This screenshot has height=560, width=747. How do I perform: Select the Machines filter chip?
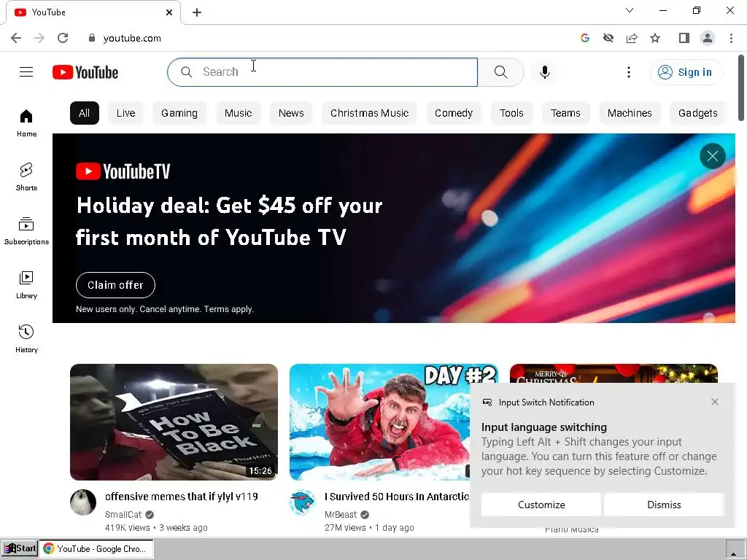[x=630, y=113]
